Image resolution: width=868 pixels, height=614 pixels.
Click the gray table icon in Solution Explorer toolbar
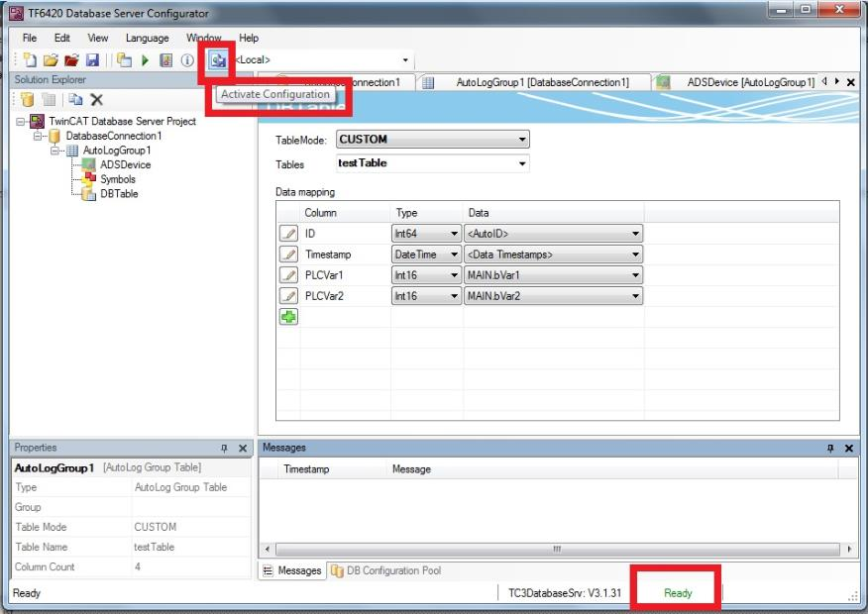[x=49, y=100]
